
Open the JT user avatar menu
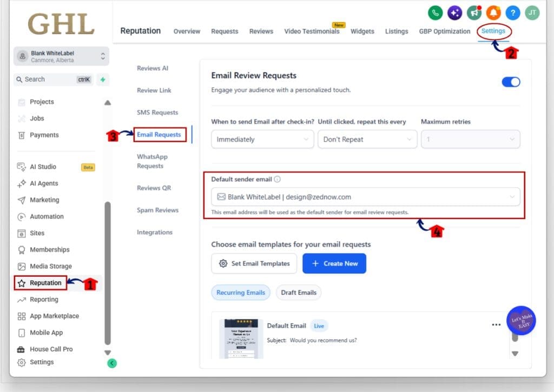pyautogui.click(x=532, y=13)
